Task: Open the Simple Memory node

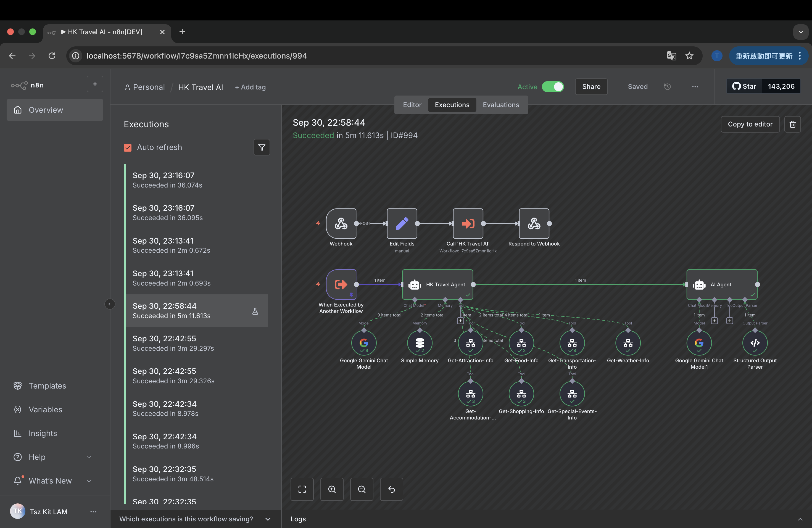Action: (420, 343)
